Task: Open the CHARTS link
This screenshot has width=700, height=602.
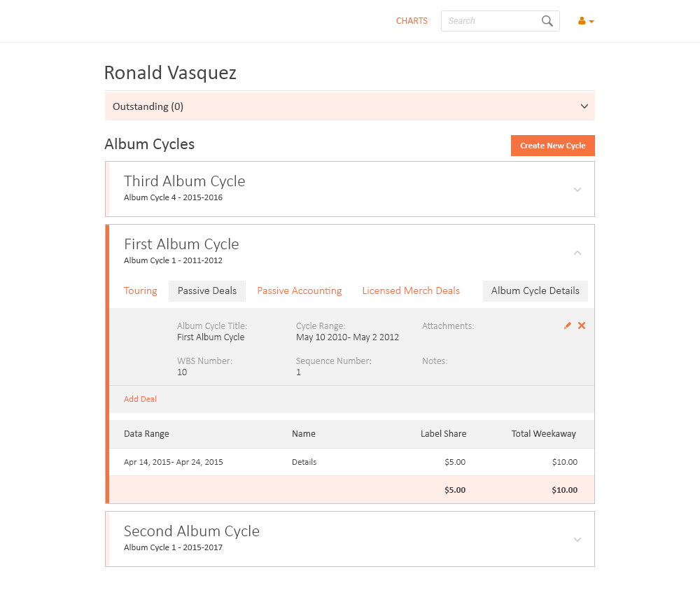Action: pos(412,21)
